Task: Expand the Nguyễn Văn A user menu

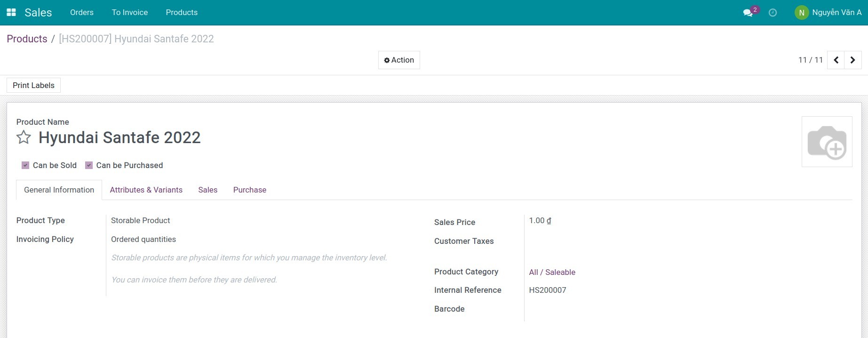Action: pos(836,13)
